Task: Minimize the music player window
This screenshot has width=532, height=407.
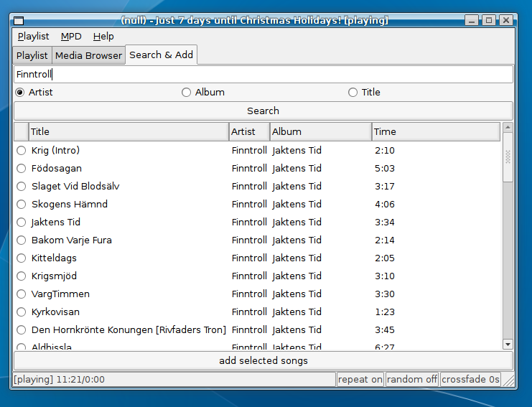Action: [x=472, y=20]
